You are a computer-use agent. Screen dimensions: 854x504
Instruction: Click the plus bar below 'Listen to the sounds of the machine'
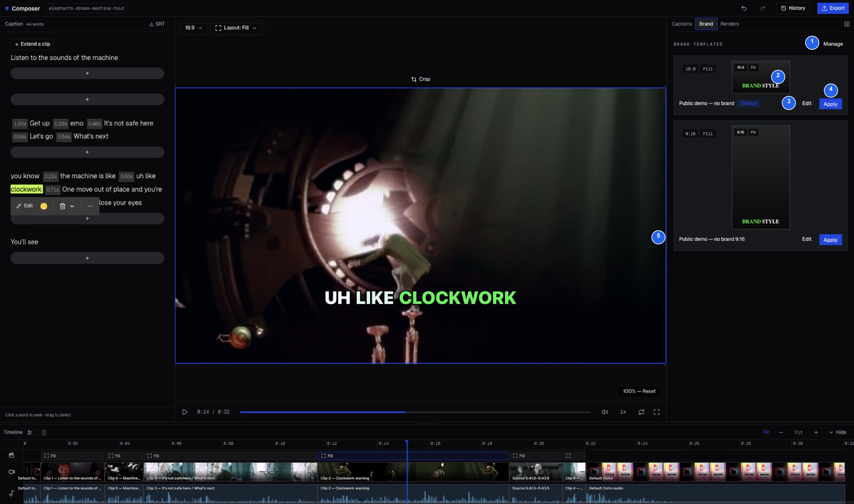(87, 73)
